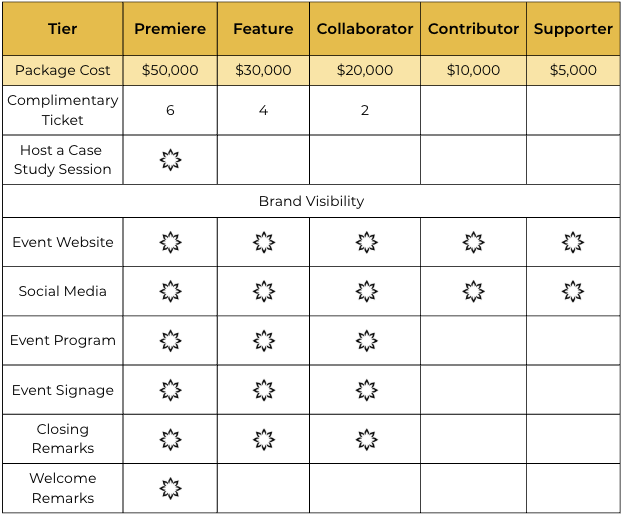Click the Premiere star in Welcome Remarks row
The width and height of the screenshot is (622, 518).
[x=171, y=488]
